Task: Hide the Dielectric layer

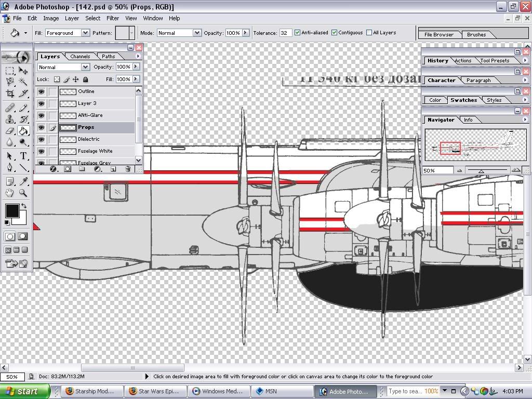Action: tap(41, 139)
